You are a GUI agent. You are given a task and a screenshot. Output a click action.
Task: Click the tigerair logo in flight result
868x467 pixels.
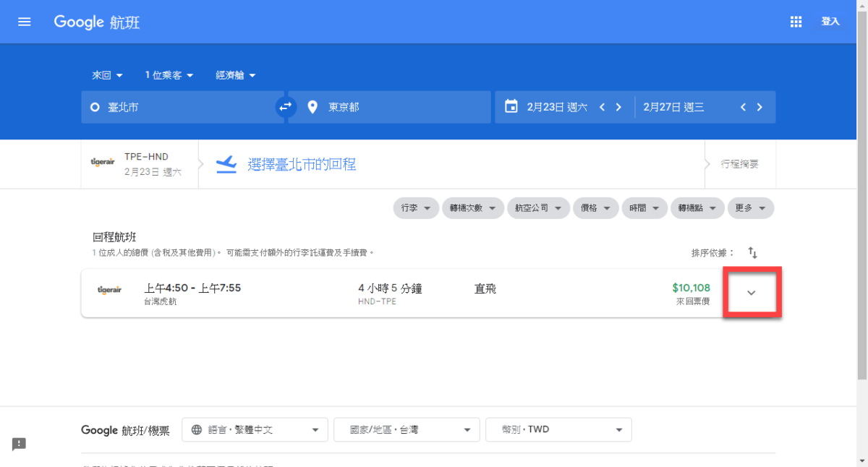tap(110, 290)
